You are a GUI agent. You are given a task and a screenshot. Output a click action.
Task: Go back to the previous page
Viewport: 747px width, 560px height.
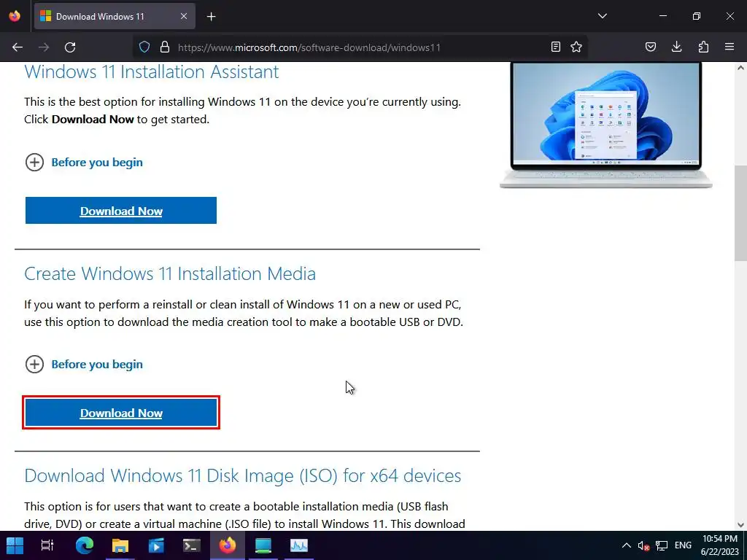[18, 47]
